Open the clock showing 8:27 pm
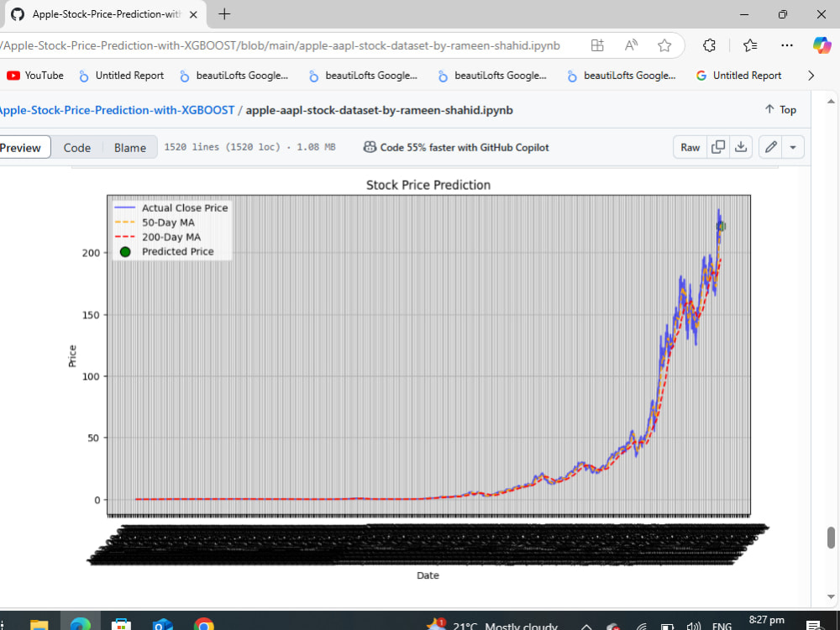840x630 pixels. [x=767, y=622]
